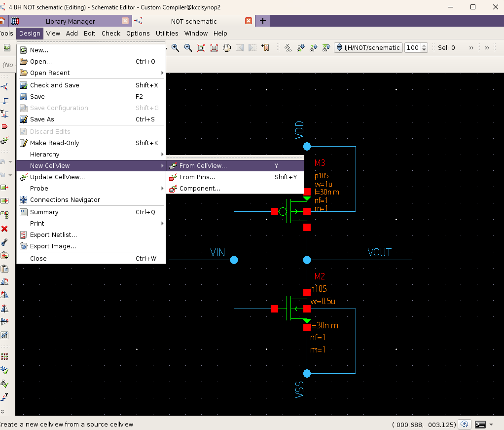Viewport: 504px width, 430px height.
Task: Click the red dot grid icon in sidebar
Action: 4,356
